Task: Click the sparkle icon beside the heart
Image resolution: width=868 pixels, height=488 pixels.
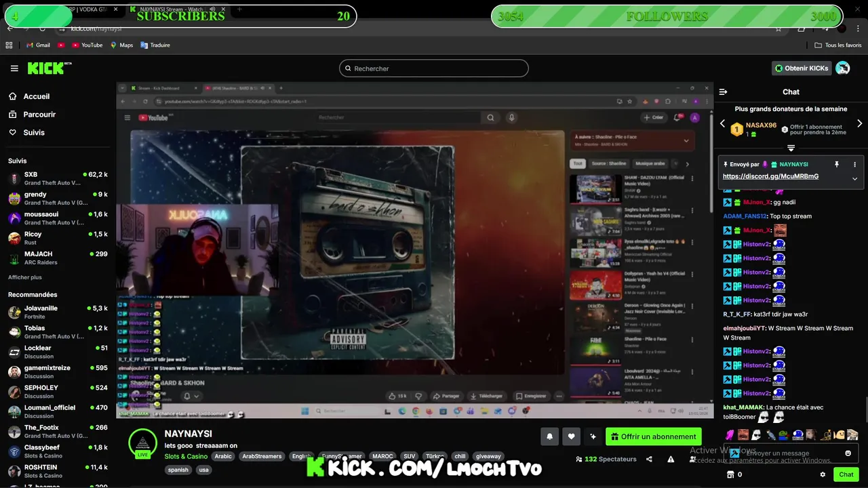Action: pos(593,436)
